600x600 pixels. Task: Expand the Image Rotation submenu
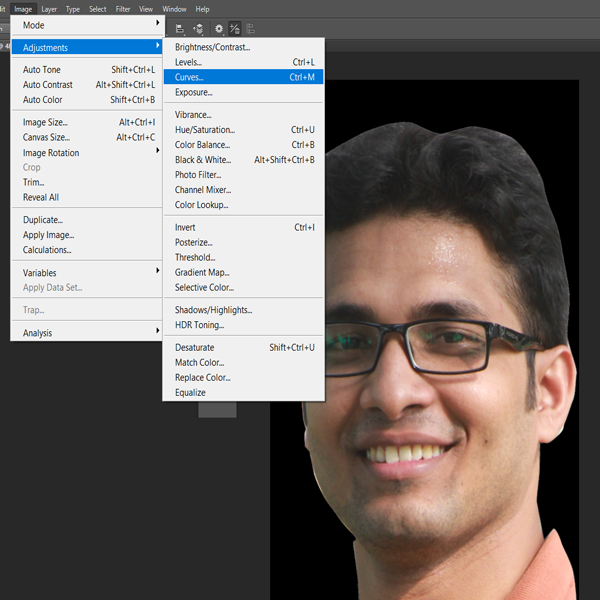[x=88, y=153]
